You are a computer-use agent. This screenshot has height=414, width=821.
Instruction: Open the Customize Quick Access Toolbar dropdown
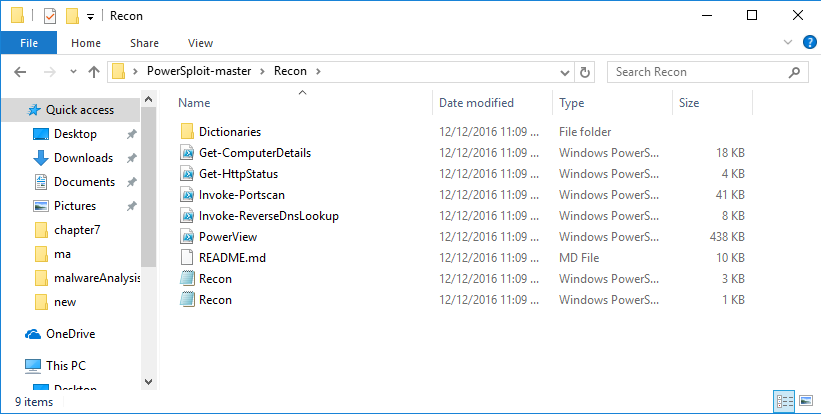(90, 17)
